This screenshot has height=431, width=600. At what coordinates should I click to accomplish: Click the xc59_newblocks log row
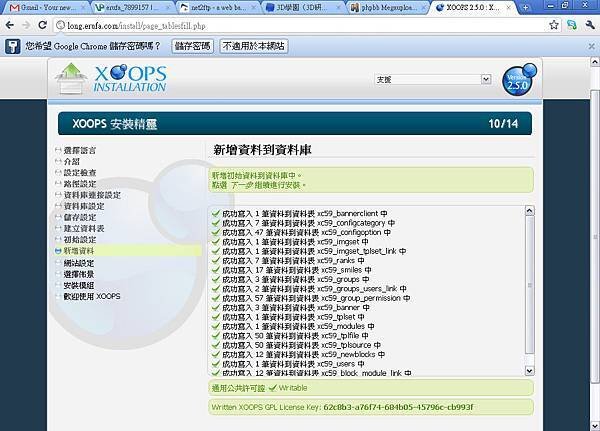tap(298, 354)
